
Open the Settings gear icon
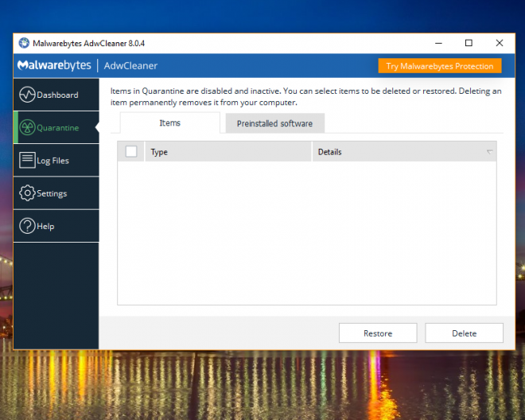click(x=27, y=193)
